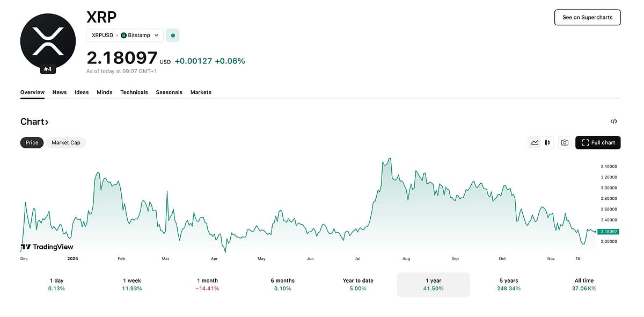Open the Markets tab

coord(201,92)
